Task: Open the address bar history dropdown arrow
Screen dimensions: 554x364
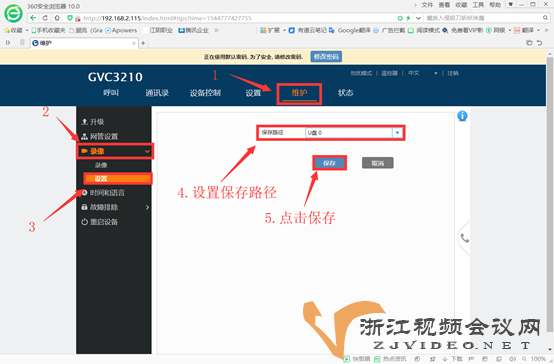Action: click(418, 18)
